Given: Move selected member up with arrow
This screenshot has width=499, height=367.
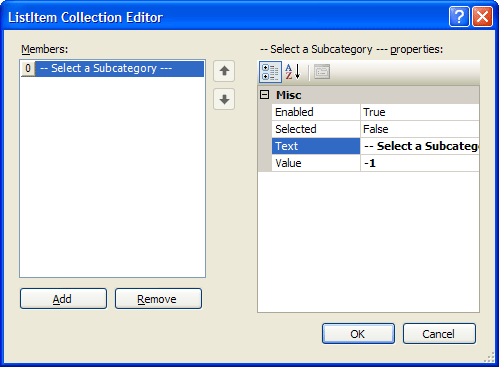Looking at the screenshot, I should pyautogui.click(x=224, y=71).
